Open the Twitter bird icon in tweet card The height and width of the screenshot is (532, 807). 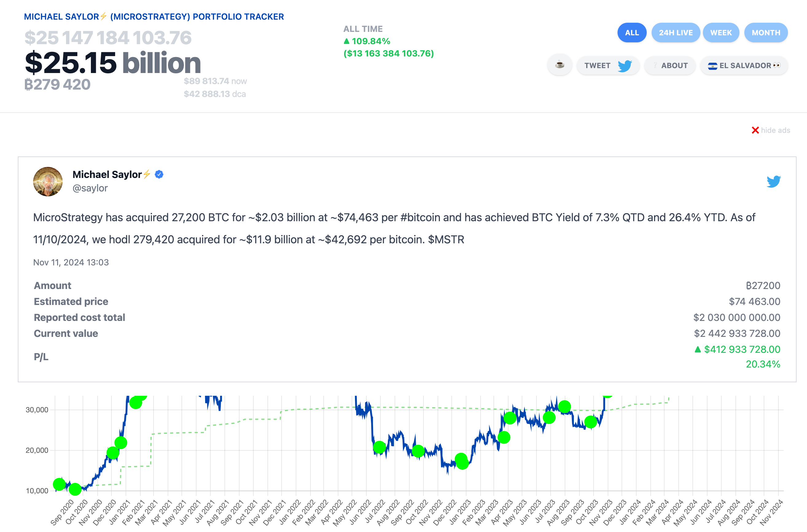(x=774, y=182)
